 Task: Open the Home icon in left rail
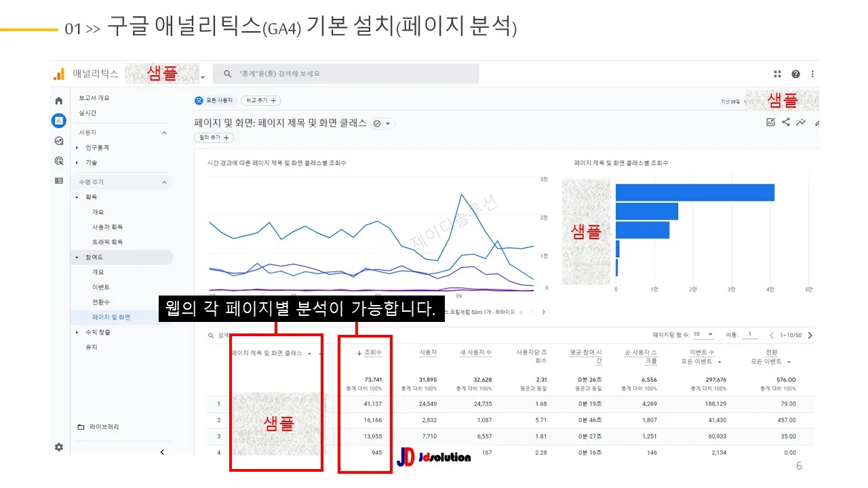pos(59,100)
